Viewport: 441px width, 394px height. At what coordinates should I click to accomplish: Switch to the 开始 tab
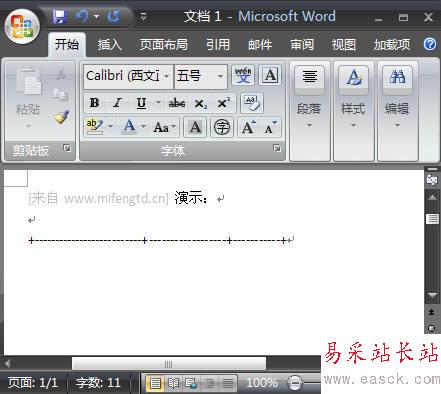tap(67, 44)
